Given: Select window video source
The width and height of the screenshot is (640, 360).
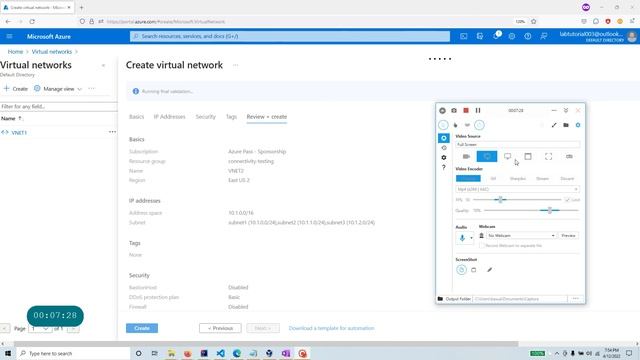Looking at the screenshot, I should click(528, 156).
